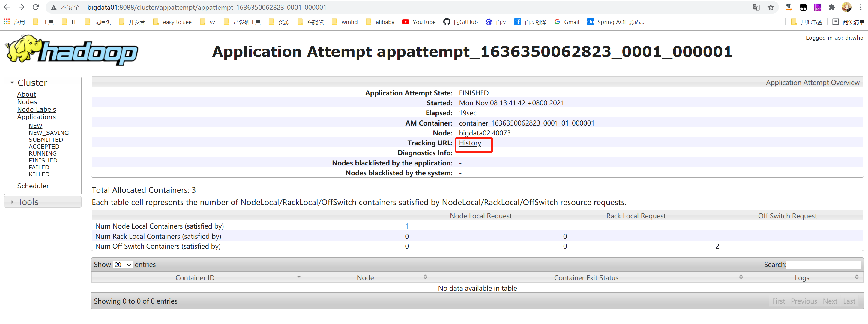The height and width of the screenshot is (324, 868).
Task: Open the History tracking URL
Action: click(x=470, y=143)
